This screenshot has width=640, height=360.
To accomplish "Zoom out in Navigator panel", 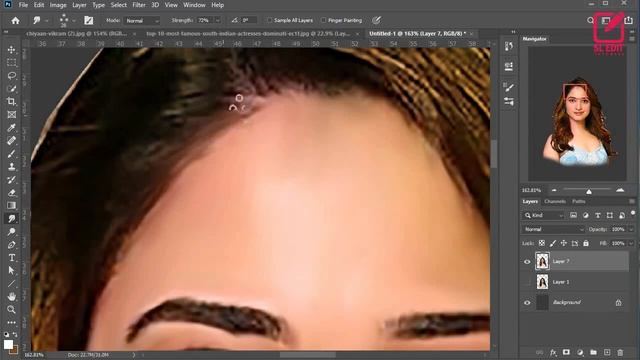I will click(554, 190).
